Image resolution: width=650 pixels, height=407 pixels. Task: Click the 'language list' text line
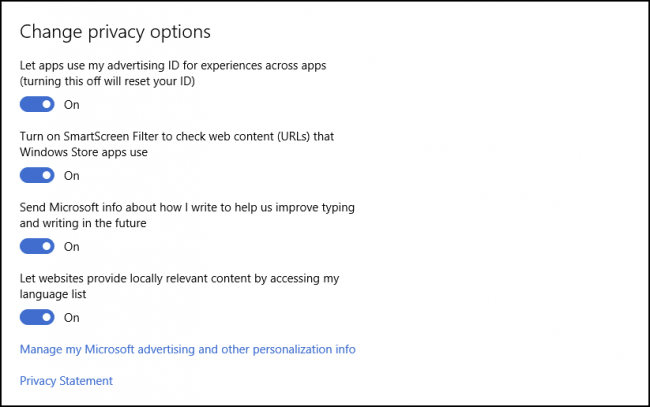click(x=53, y=294)
